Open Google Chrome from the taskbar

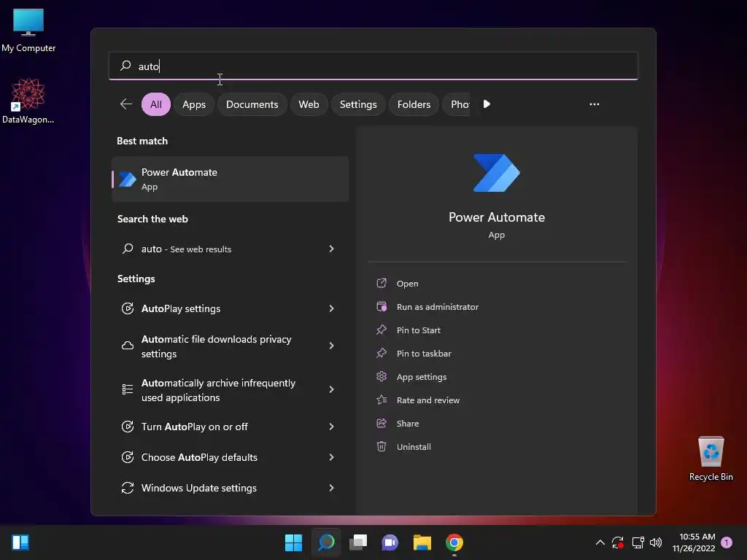coord(454,542)
